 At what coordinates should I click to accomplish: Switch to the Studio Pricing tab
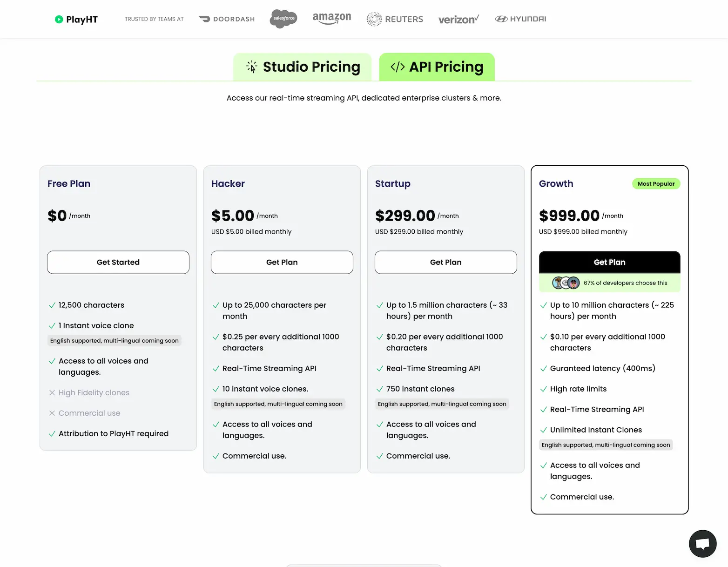(303, 67)
